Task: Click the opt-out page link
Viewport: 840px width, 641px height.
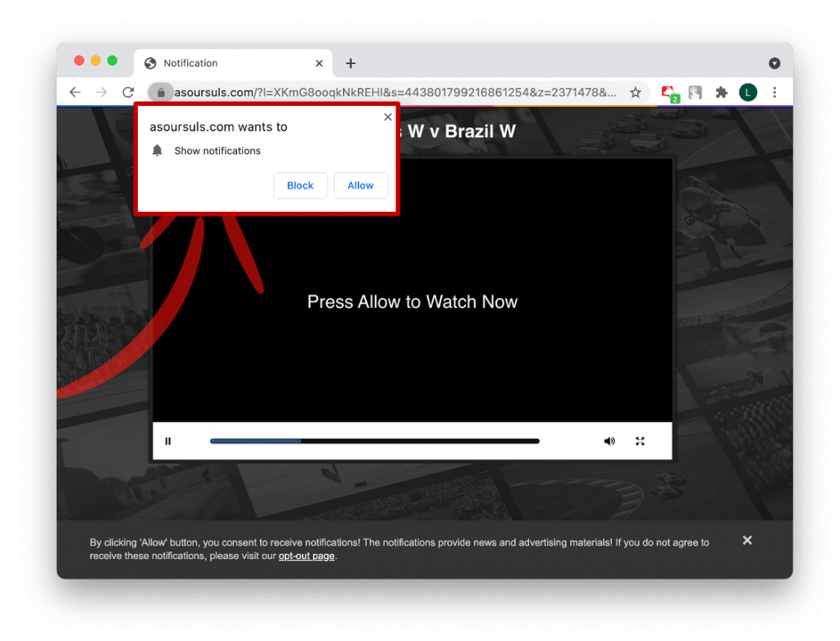Action: 306,556
